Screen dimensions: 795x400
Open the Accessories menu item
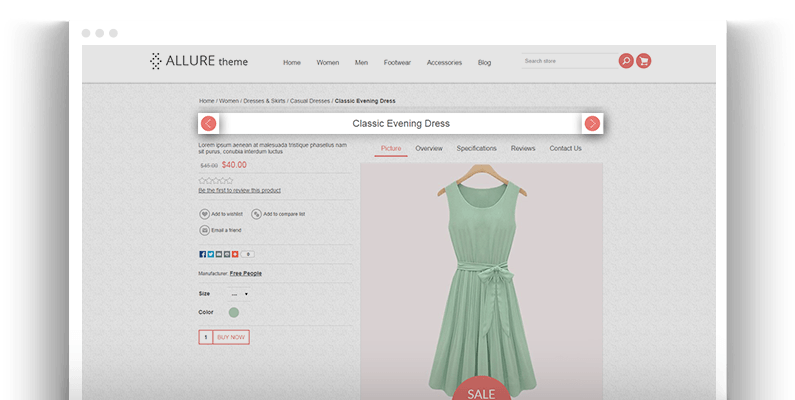click(444, 62)
